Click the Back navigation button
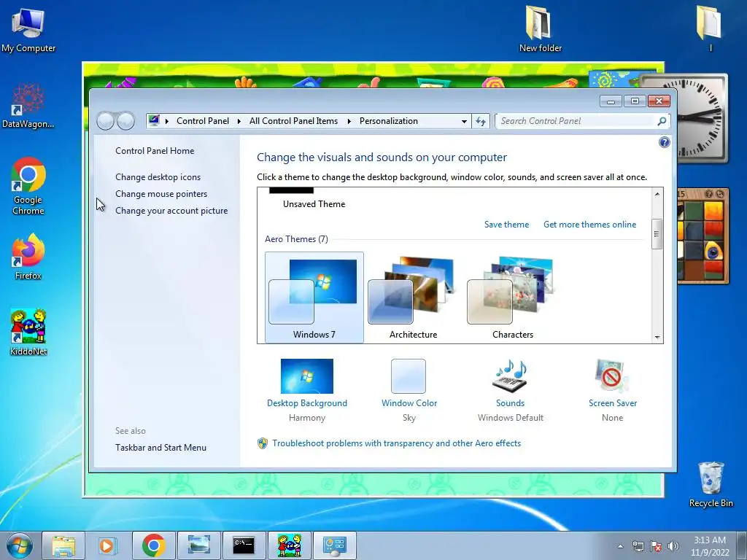 (105, 121)
